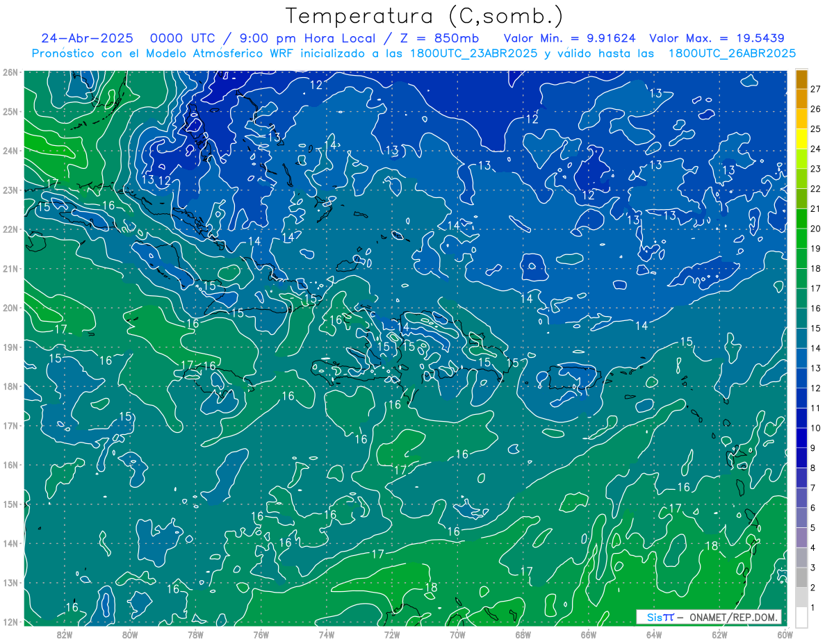Image resolution: width=834 pixels, height=644 pixels.
Task: Click the 21N latitude axis label
Action: click(10, 268)
